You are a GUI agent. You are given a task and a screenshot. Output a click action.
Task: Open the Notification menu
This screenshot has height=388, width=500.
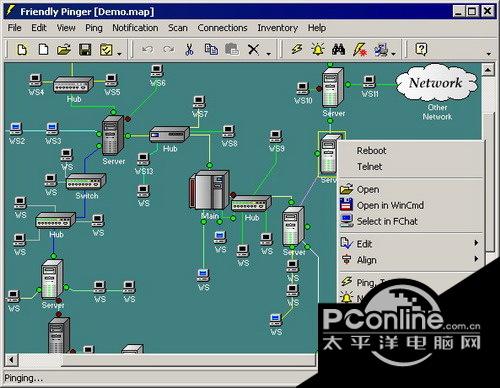pyautogui.click(x=135, y=28)
